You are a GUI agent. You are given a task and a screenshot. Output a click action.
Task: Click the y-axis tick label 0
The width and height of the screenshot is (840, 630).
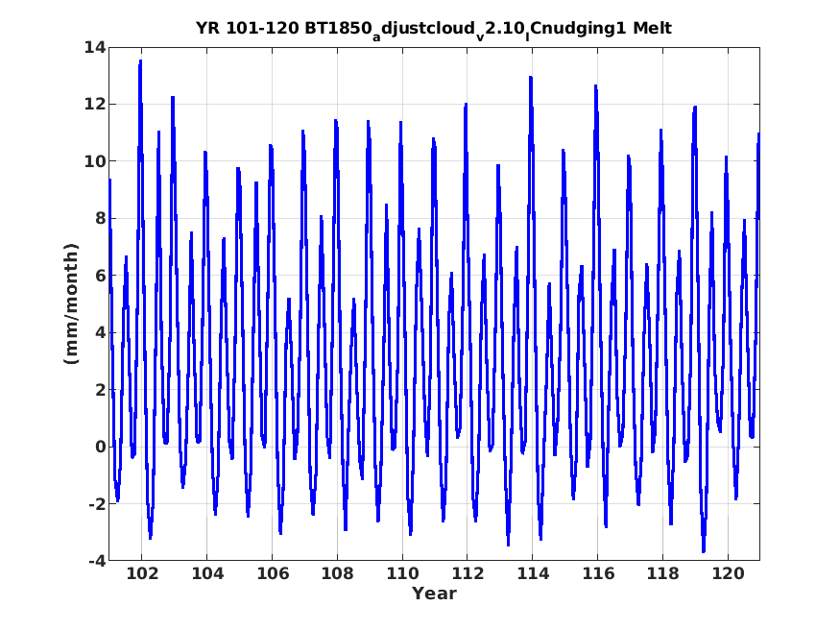[x=101, y=447]
